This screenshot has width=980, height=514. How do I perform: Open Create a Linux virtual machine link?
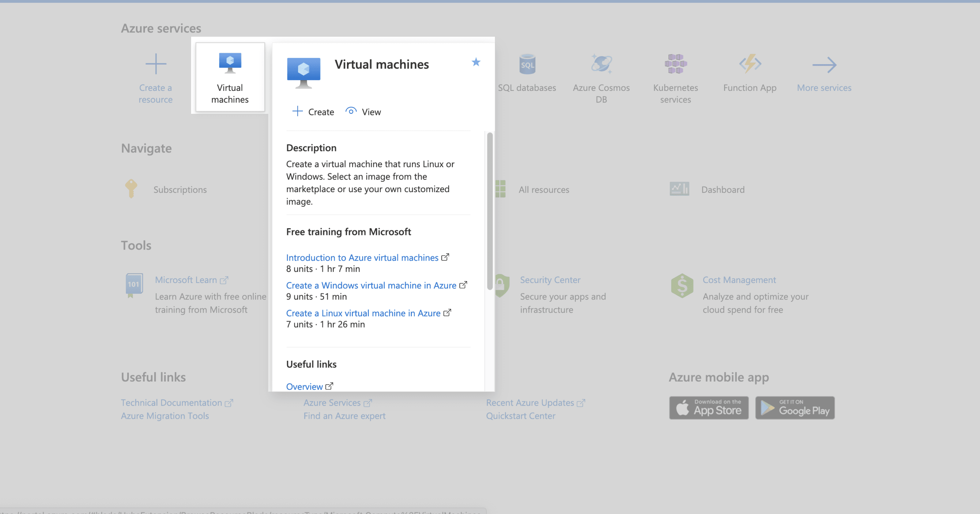coord(363,313)
